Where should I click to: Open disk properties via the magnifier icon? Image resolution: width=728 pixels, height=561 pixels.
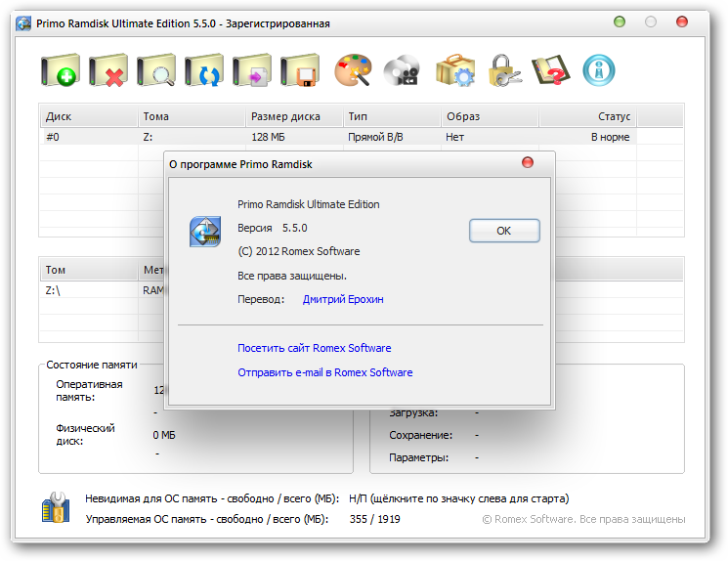tap(156, 70)
